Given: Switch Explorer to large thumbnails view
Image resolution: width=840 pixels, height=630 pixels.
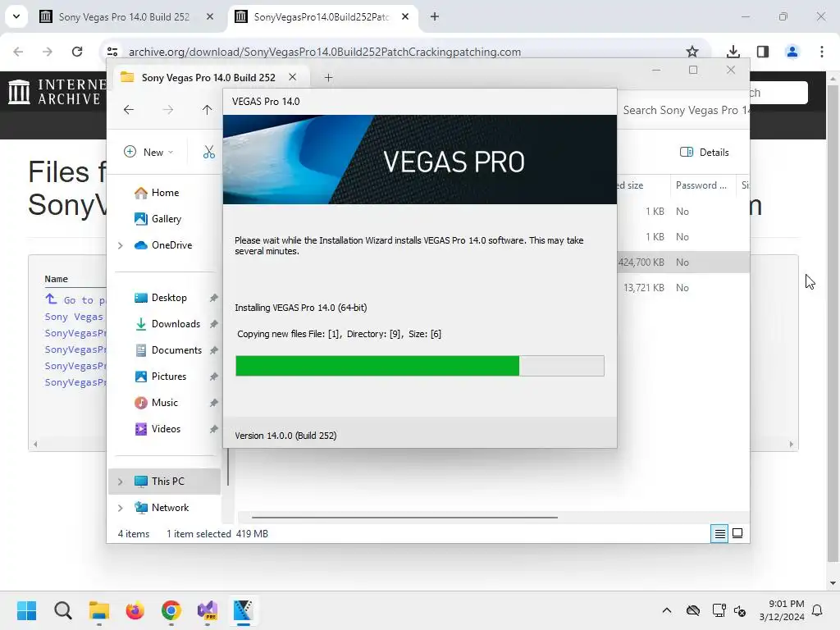Looking at the screenshot, I should tap(737, 533).
